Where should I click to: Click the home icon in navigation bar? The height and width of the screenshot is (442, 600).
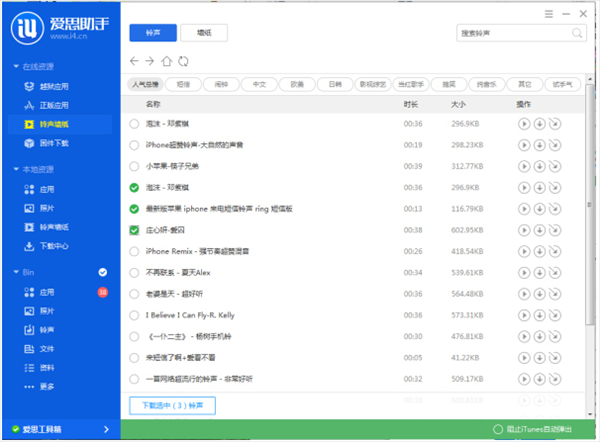click(x=167, y=61)
